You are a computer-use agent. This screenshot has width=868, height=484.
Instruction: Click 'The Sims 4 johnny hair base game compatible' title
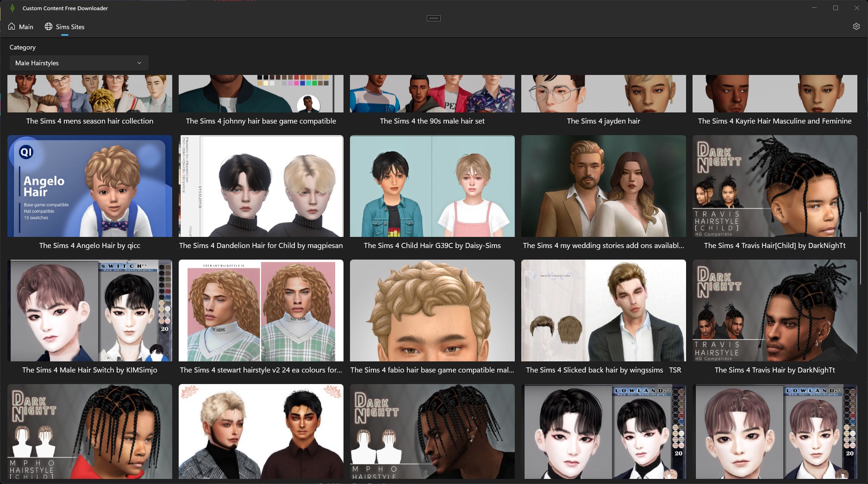[261, 121]
